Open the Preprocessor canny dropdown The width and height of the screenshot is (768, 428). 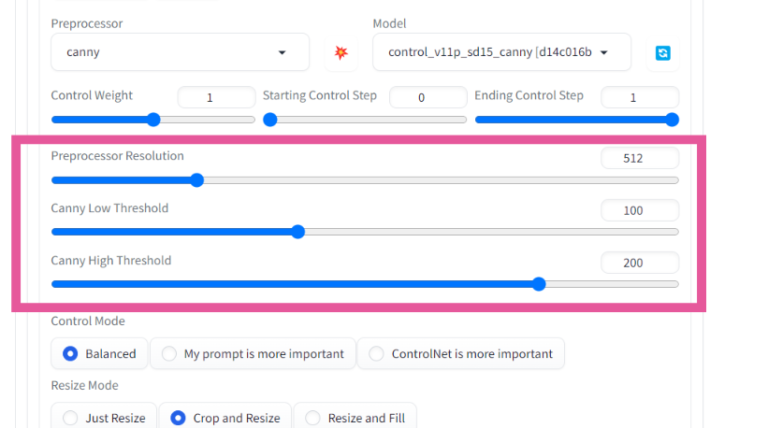166,52
